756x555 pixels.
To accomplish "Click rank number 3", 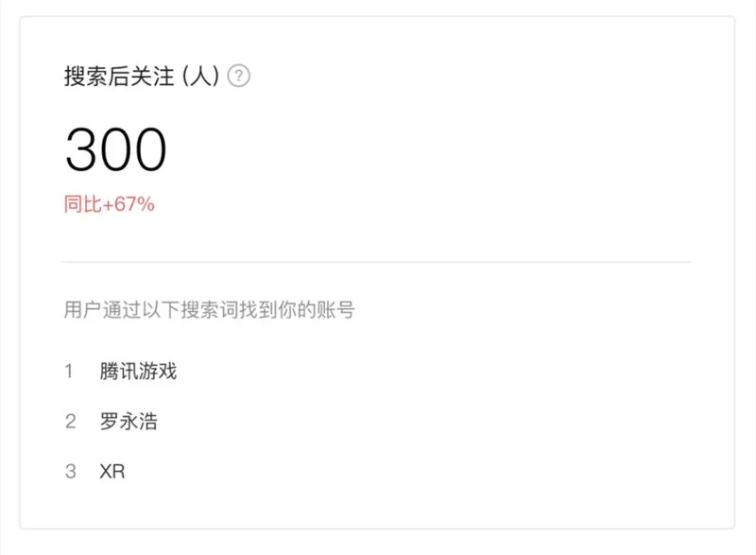I will pyautogui.click(x=70, y=472).
